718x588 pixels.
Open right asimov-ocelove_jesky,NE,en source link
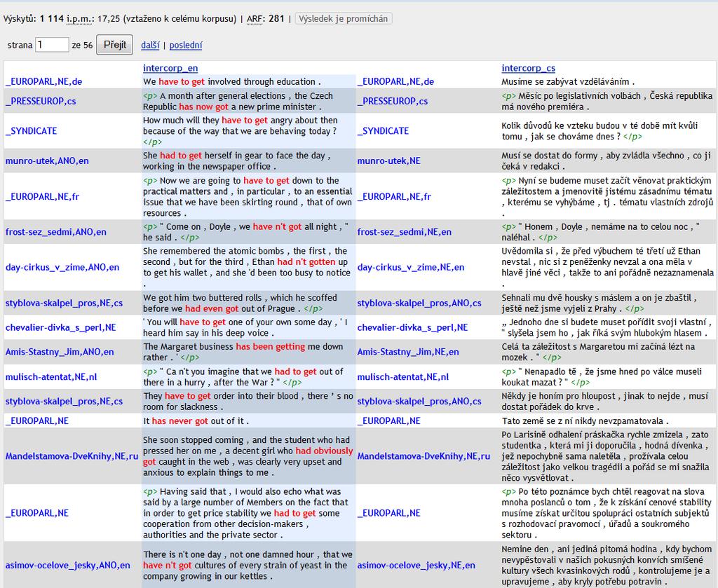point(416,566)
